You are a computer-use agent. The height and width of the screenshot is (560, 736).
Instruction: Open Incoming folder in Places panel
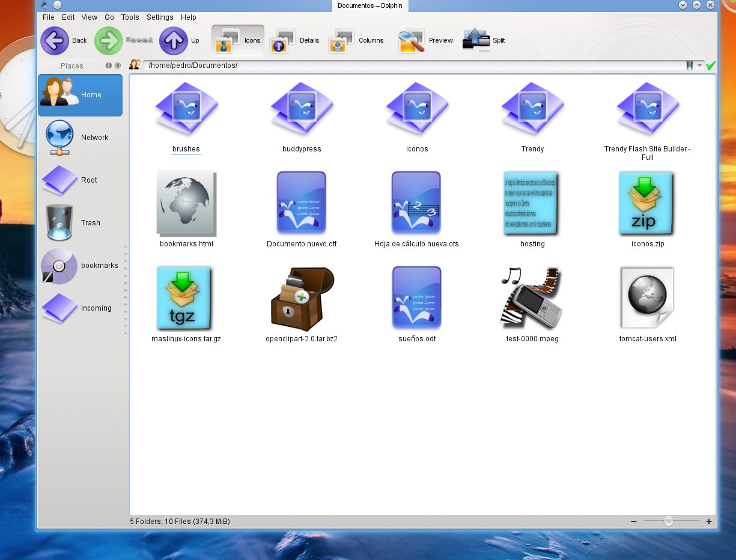[x=80, y=308]
